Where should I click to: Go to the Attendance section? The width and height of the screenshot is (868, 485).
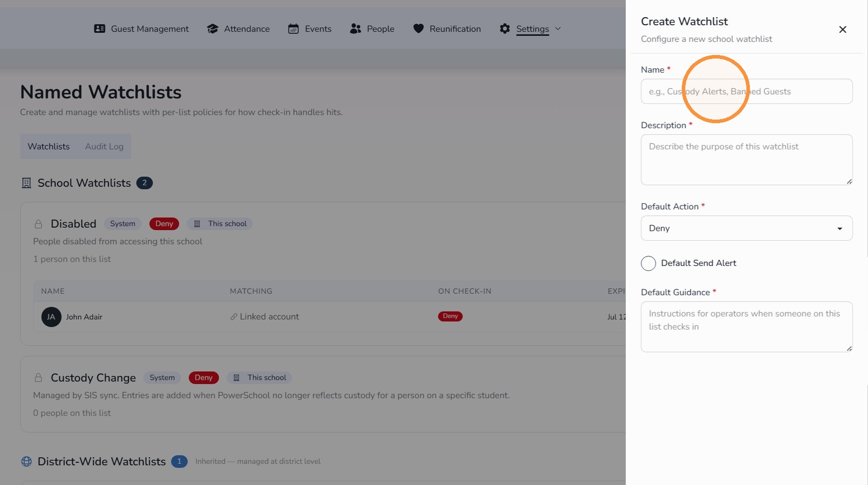[247, 29]
